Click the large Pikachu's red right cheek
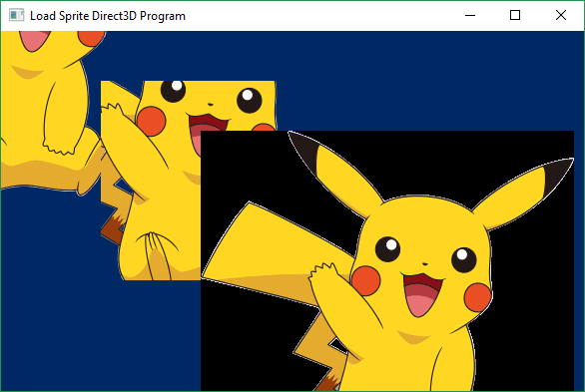585x392 pixels. click(478, 297)
